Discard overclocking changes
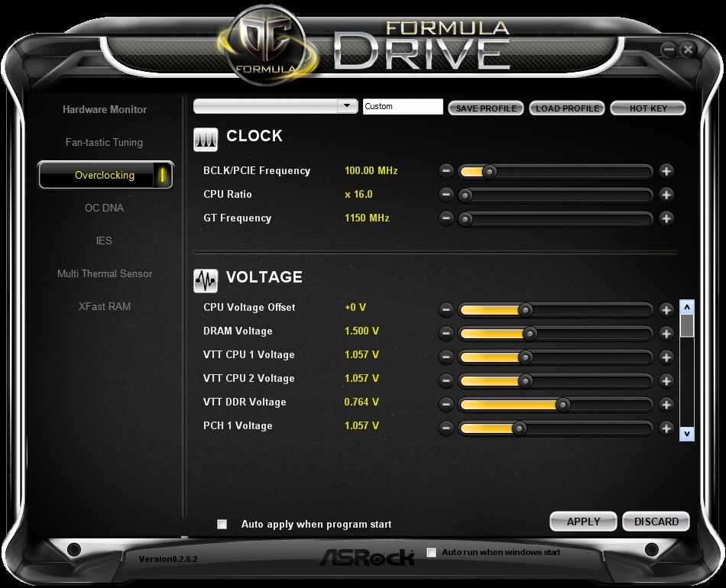 coord(656,522)
